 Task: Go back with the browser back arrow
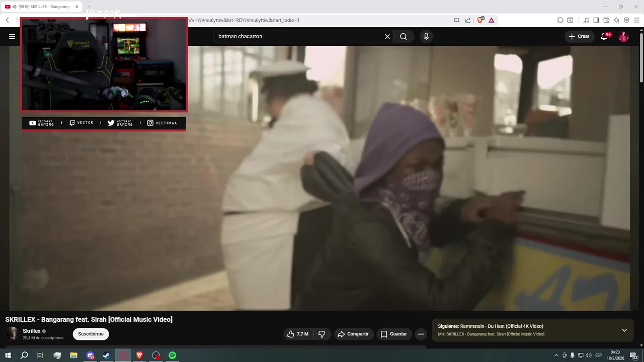point(7,20)
